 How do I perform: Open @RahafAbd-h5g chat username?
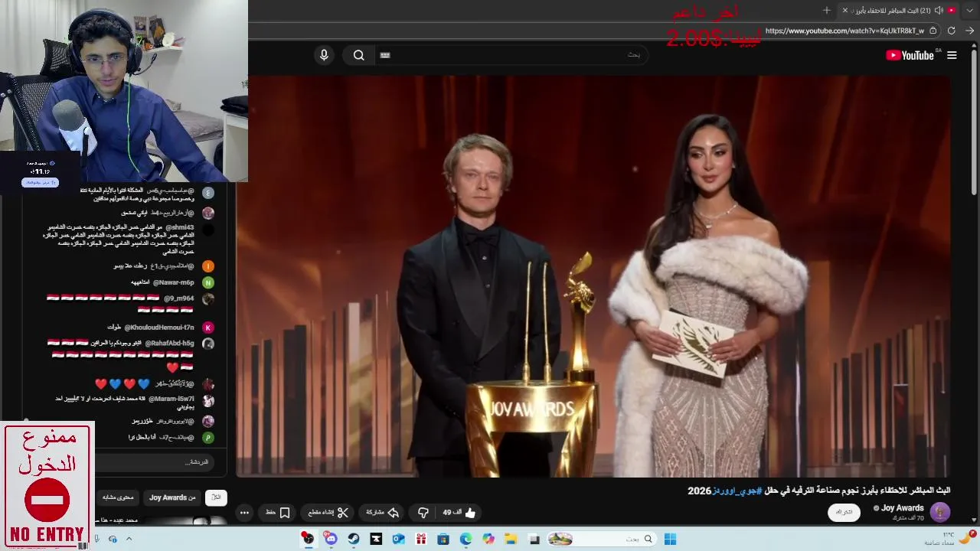click(169, 344)
